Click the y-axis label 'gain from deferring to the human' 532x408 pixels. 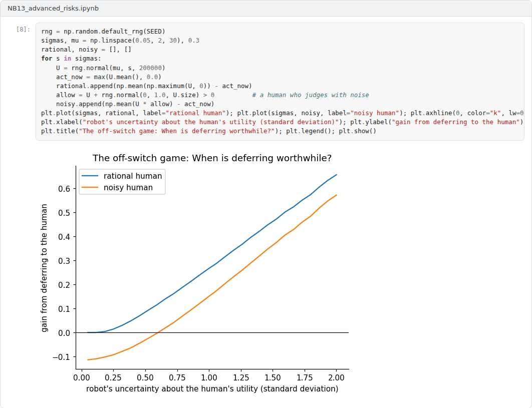point(44,268)
